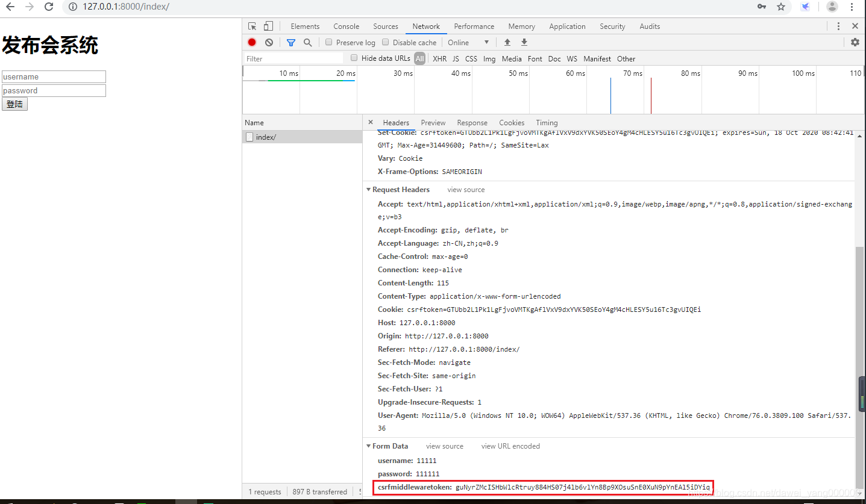Open DevTools customize three-dot menu
This screenshot has width=866, height=504.
pyautogui.click(x=838, y=26)
